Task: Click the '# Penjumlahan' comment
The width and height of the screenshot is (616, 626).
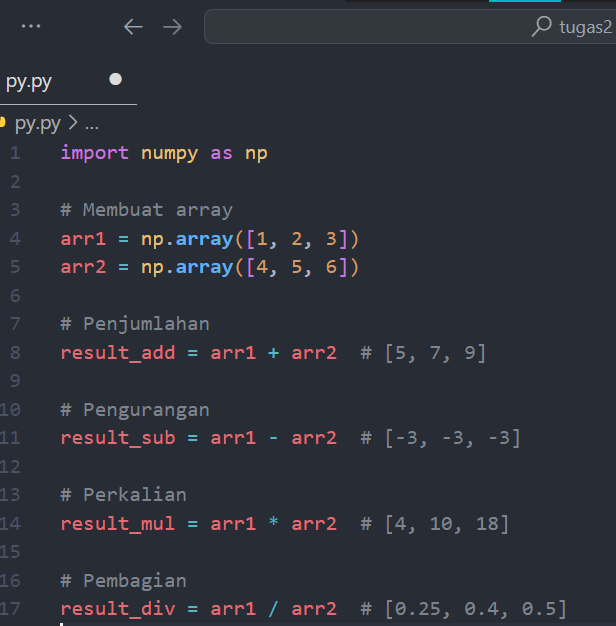Action: pos(135,324)
